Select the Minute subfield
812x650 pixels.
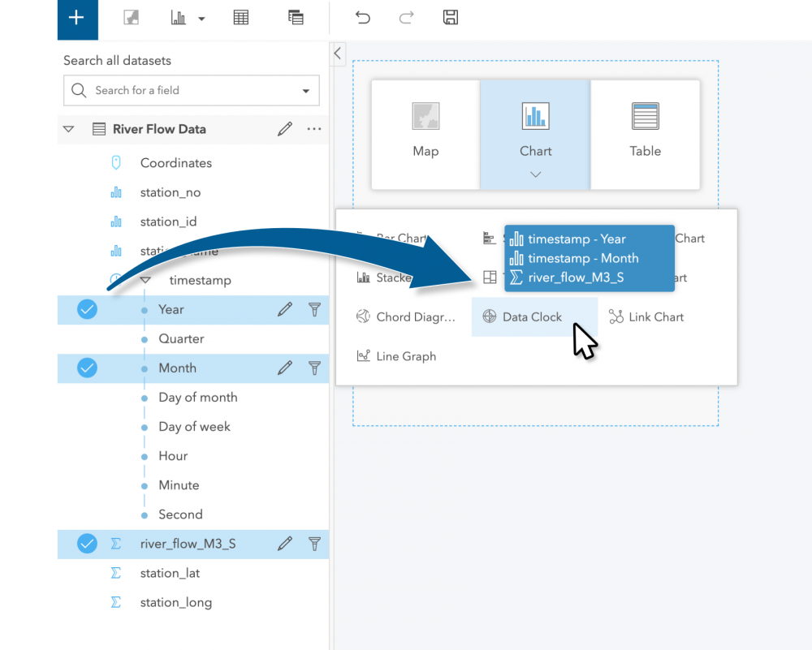coord(179,485)
